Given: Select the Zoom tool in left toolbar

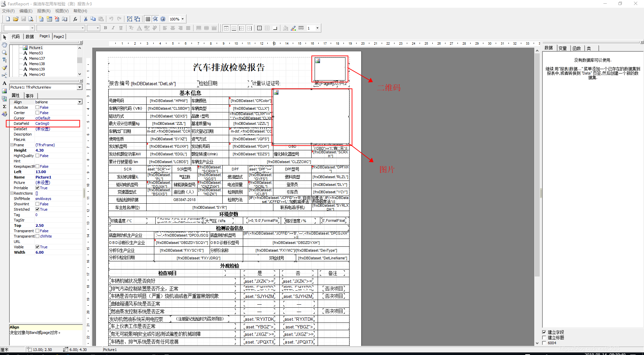Looking at the screenshot, I should click(x=4, y=52).
